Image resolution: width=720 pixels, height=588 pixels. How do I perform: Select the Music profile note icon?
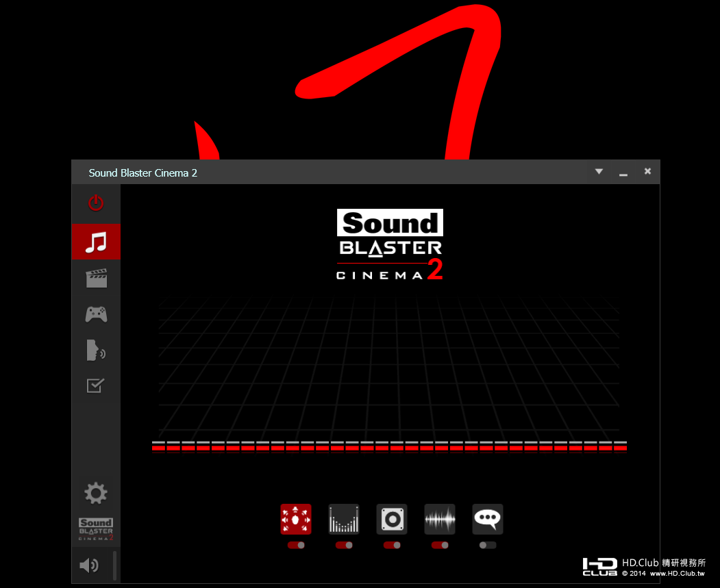96,242
